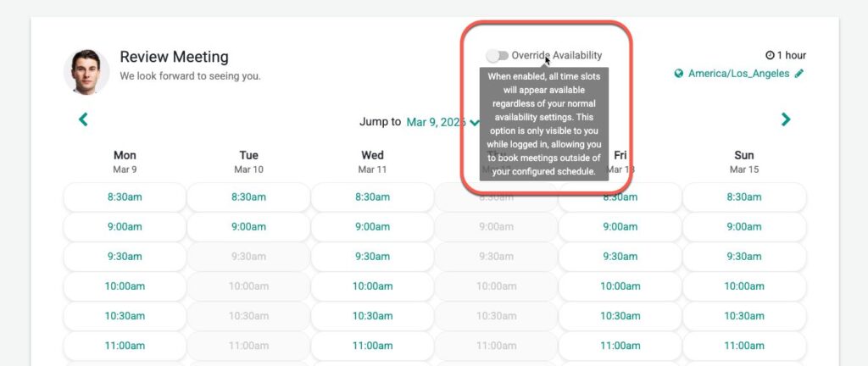Click the globe icon beside America/Los_Angeles
The width and height of the screenshot is (868, 366).
click(679, 74)
